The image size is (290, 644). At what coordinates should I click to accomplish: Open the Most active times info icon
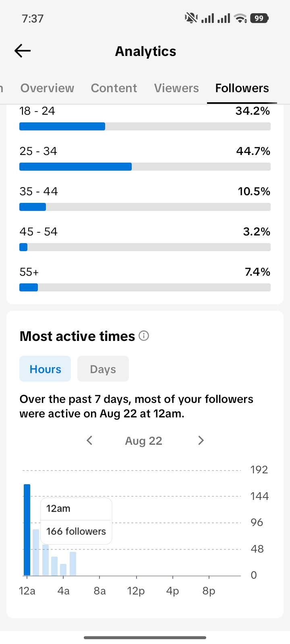pyautogui.click(x=144, y=336)
